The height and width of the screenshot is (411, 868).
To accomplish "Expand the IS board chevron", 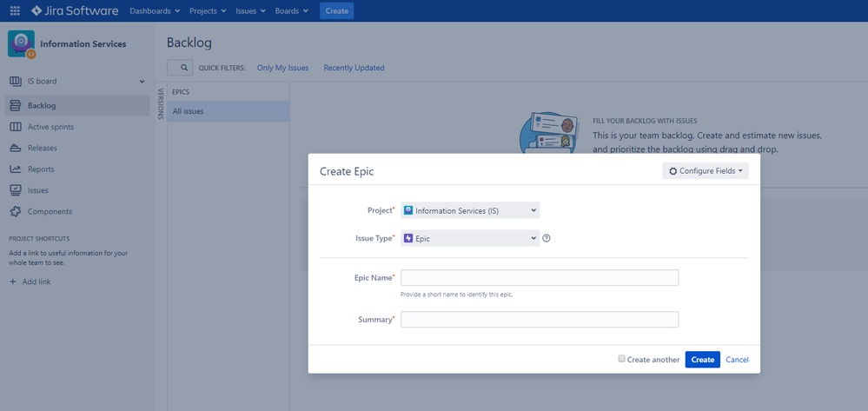I will (x=142, y=82).
